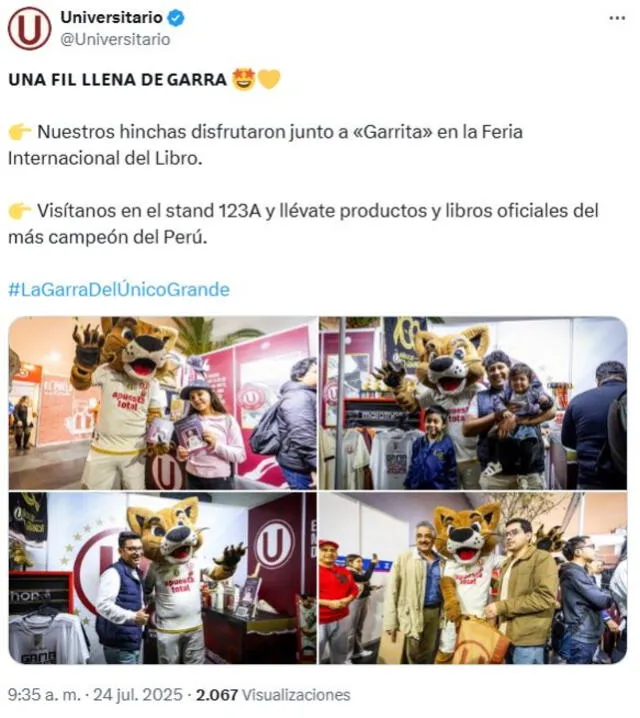
Task: Open the @Universitario handle link
Action: click(115, 39)
